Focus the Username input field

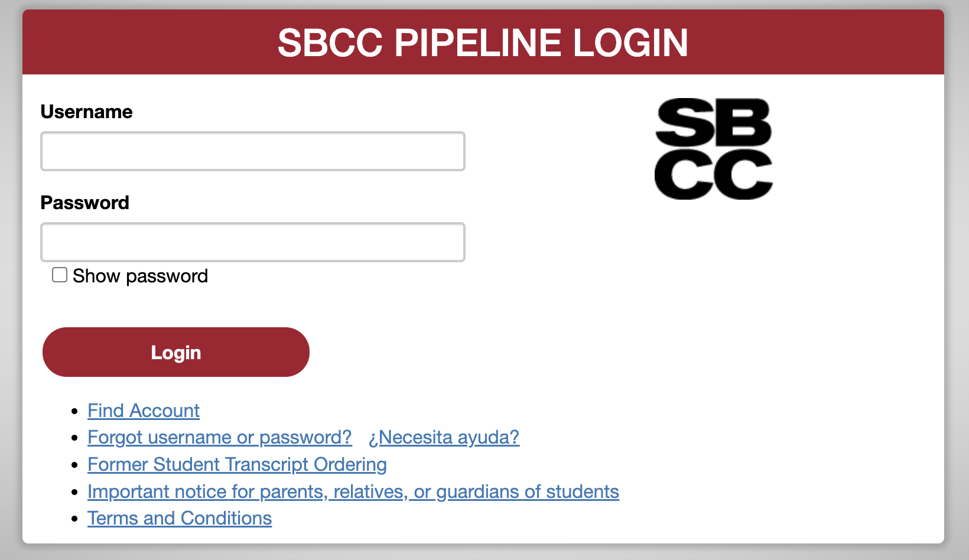click(253, 151)
